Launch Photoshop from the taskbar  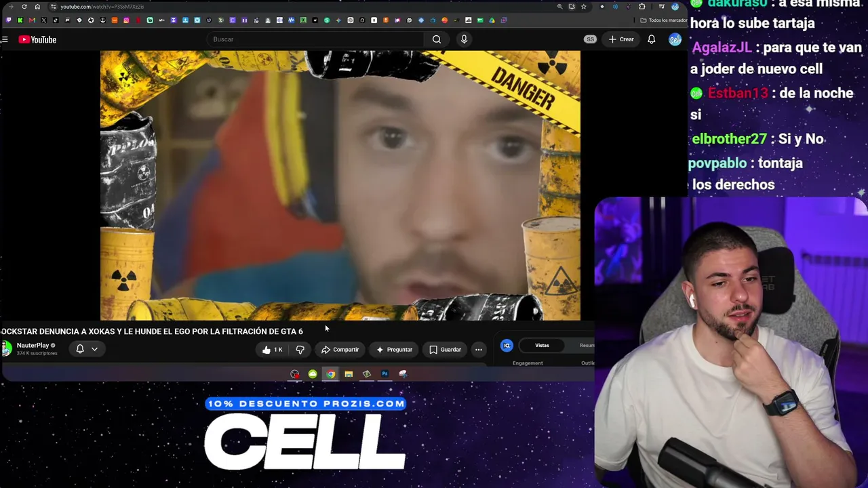tap(384, 374)
